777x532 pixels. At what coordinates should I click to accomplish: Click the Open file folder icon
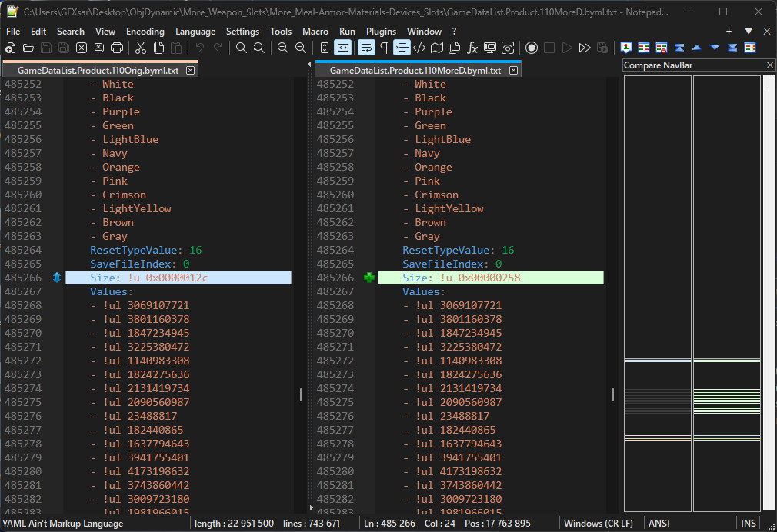[28, 48]
